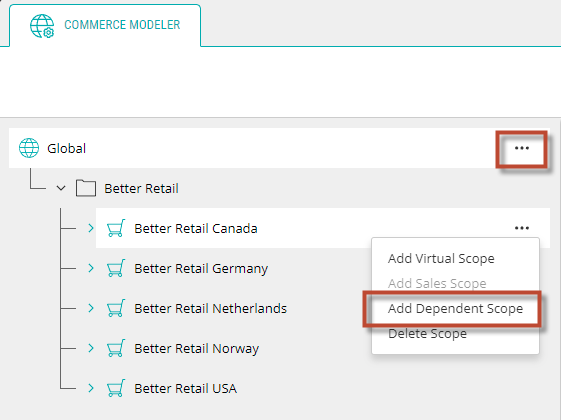This screenshot has height=420, width=561.
Task: Expand the Better Retail Netherlands node
Action: [91, 308]
